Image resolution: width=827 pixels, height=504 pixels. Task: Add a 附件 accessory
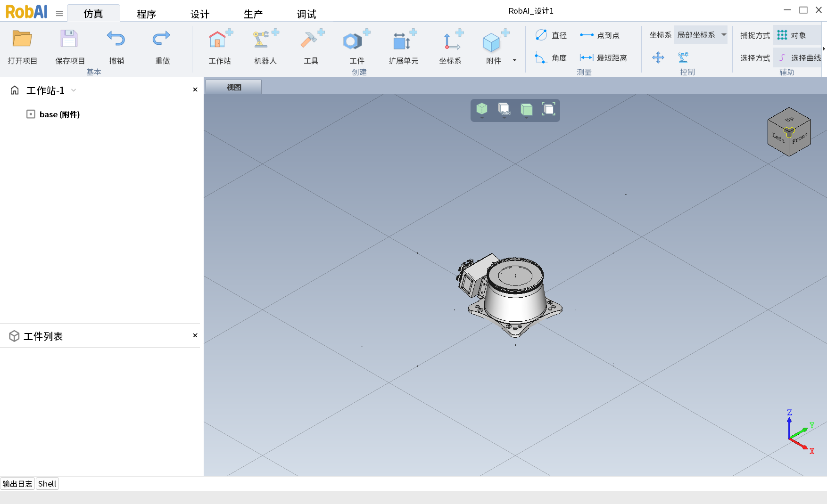click(494, 47)
